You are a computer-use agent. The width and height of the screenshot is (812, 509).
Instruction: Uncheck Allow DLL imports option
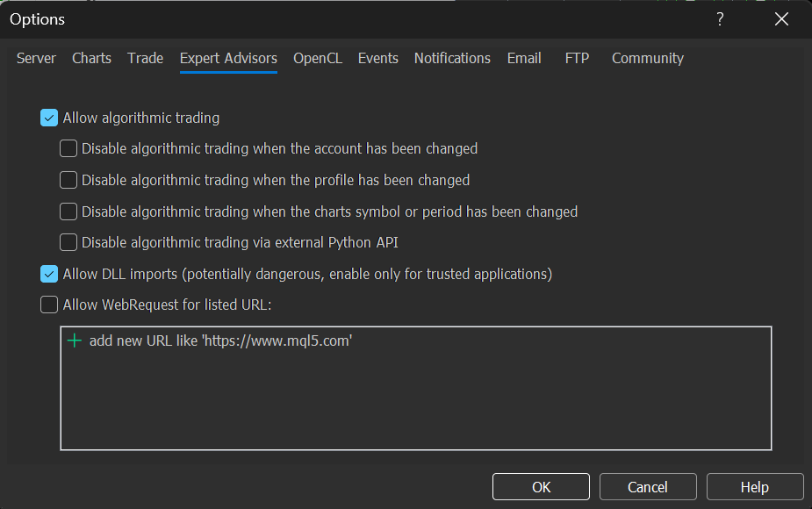click(x=49, y=274)
